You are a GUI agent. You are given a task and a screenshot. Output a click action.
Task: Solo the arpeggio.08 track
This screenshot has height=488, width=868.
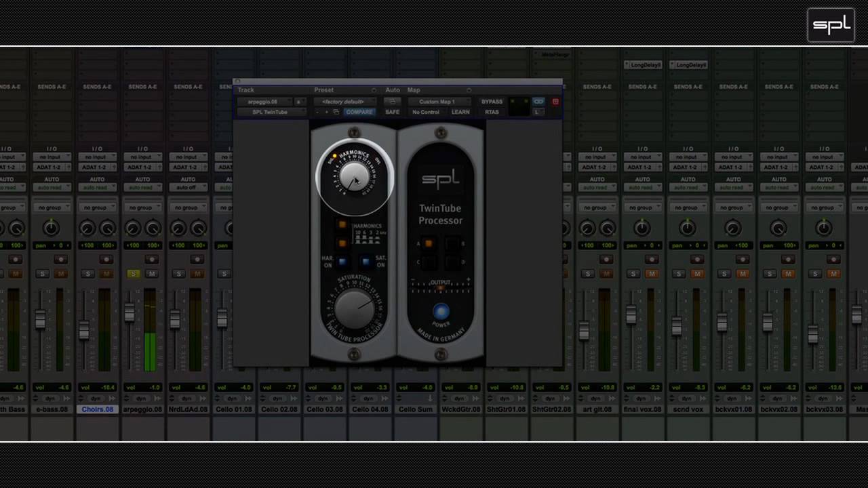click(x=133, y=274)
